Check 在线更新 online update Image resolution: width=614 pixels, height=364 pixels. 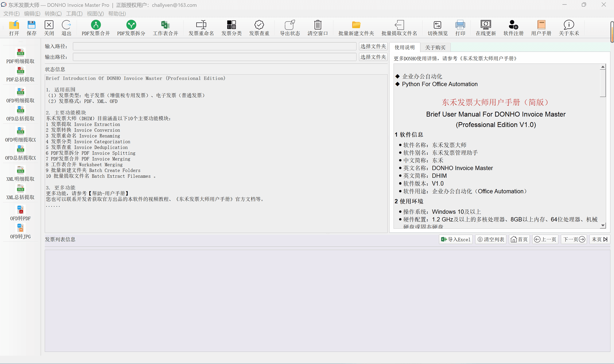pyautogui.click(x=486, y=28)
